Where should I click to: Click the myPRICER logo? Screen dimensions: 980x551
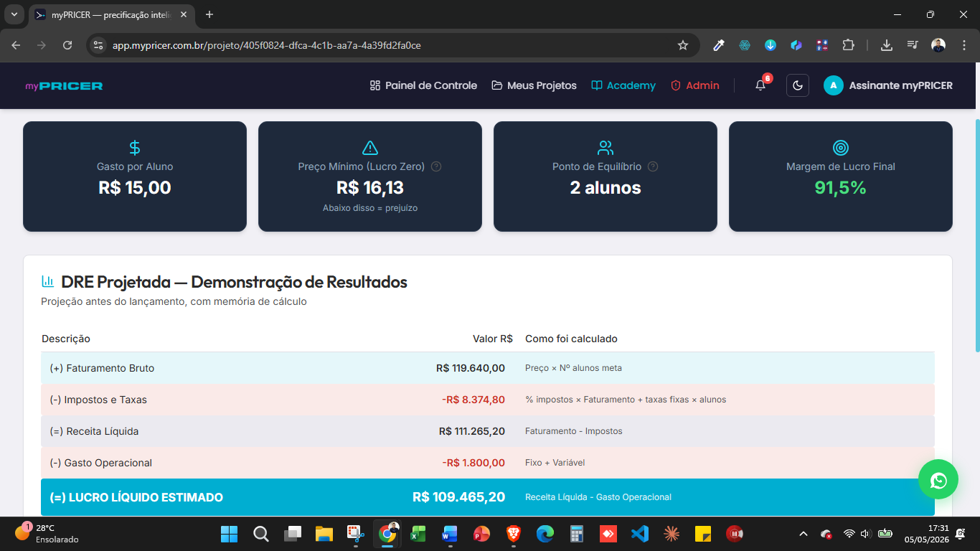point(64,85)
